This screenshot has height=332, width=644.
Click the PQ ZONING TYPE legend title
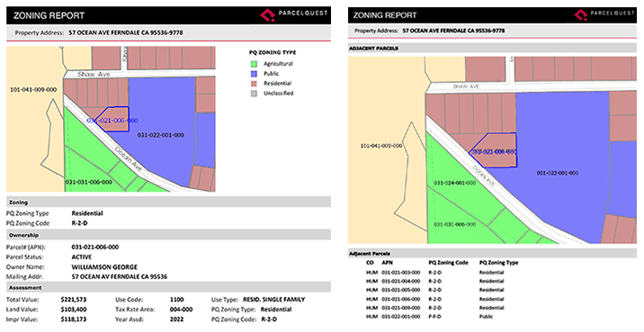tap(273, 52)
